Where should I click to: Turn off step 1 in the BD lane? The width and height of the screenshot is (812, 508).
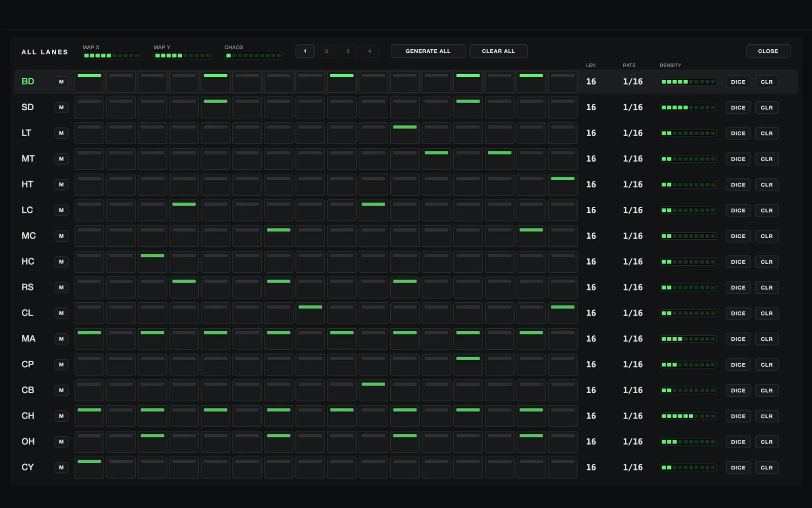[89, 82]
